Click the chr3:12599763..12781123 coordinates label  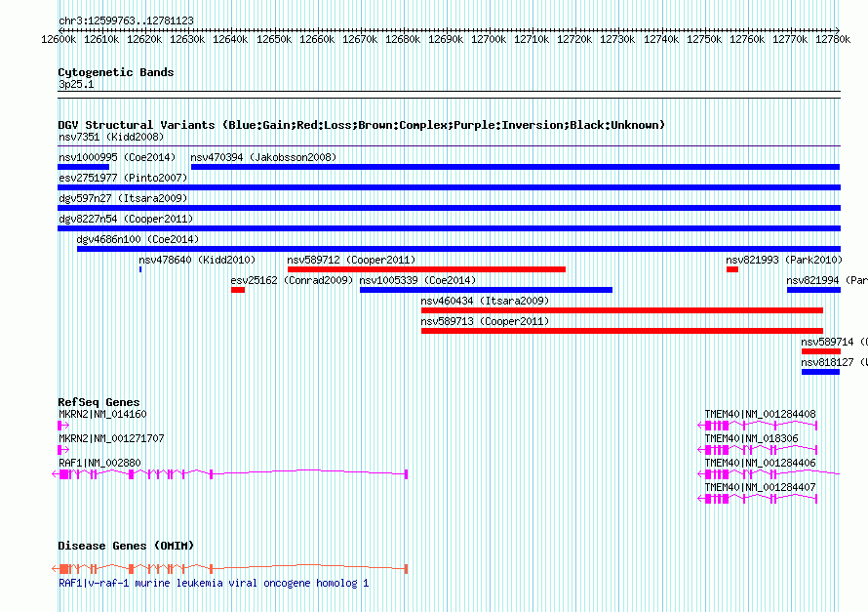pos(126,21)
